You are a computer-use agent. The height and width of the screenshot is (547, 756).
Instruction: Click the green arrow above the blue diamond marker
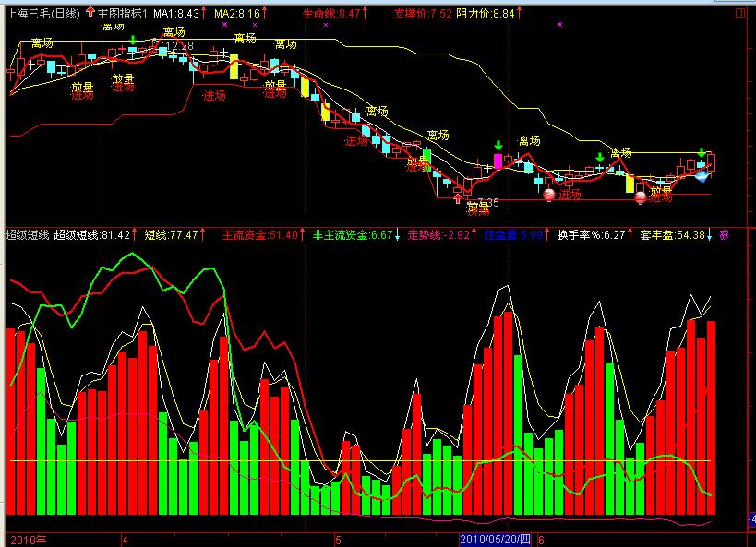tap(702, 152)
